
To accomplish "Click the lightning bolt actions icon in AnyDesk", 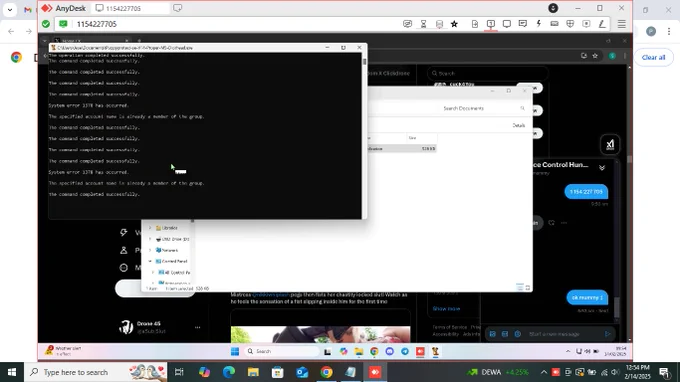I will click(x=538, y=24).
